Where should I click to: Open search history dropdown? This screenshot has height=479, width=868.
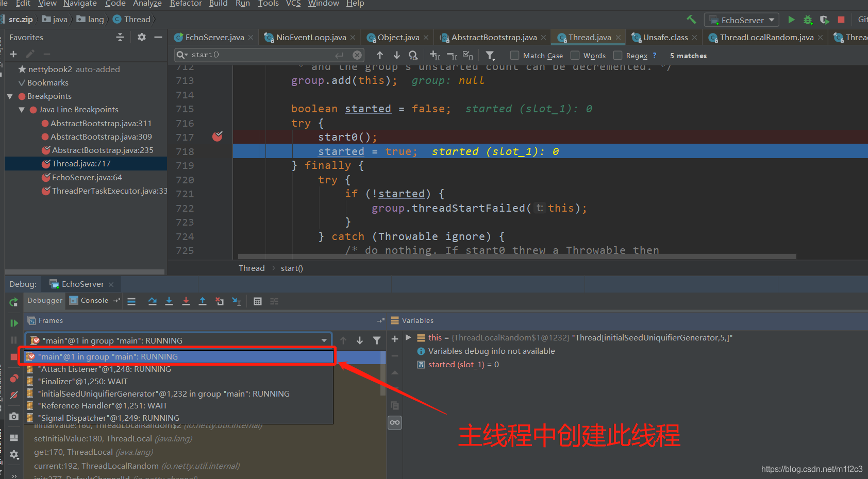pos(182,55)
